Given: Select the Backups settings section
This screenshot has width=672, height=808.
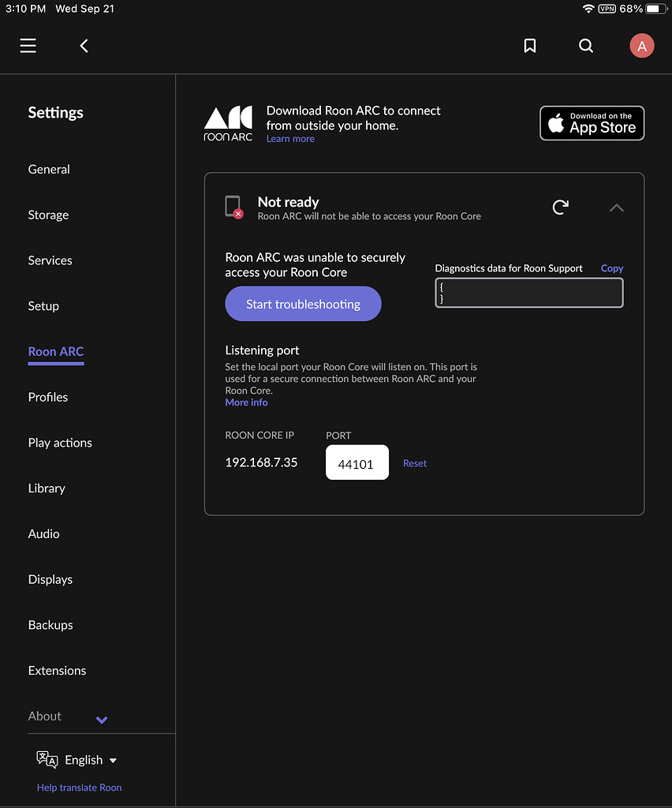Looking at the screenshot, I should click(50, 624).
